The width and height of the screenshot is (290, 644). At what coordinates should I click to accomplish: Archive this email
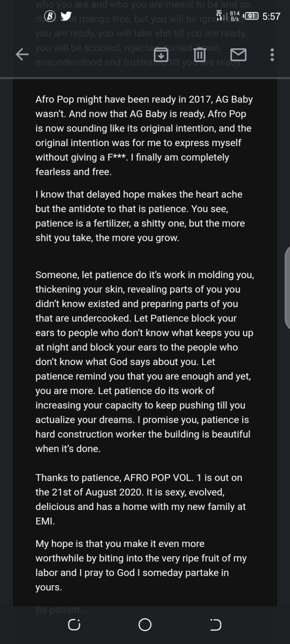coord(161,55)
